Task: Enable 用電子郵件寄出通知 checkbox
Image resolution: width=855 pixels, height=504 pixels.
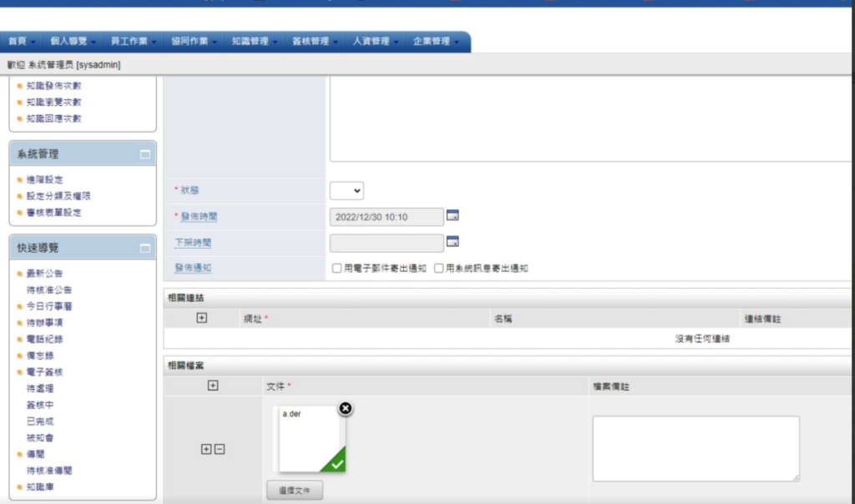Action: (x=337, y=268)
